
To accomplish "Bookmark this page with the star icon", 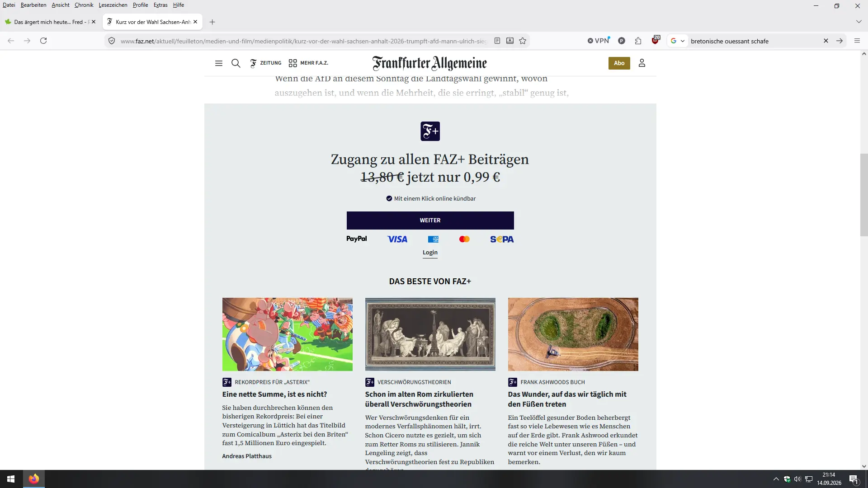I will [523, 41].
